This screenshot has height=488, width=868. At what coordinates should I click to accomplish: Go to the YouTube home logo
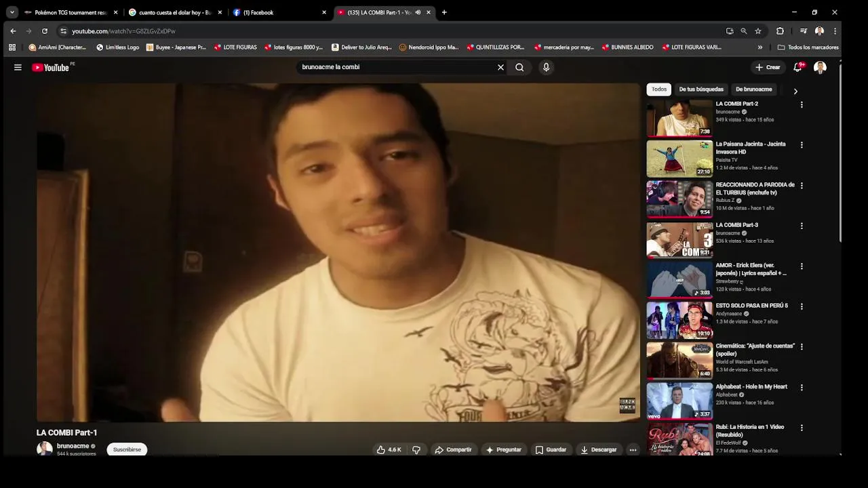click(50, 67)
